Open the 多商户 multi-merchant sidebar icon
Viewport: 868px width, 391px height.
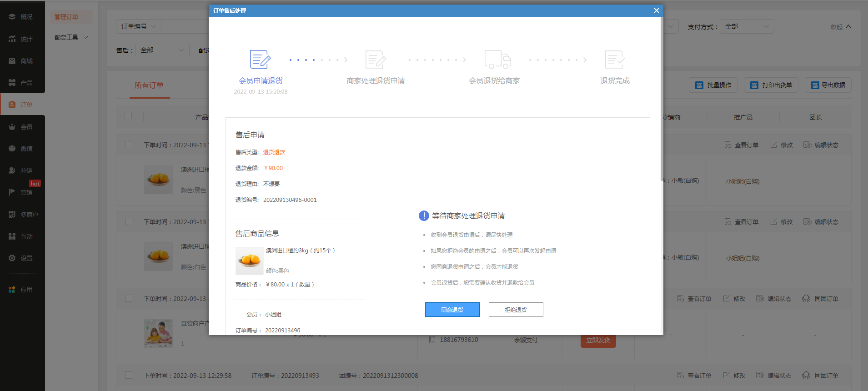click(x=12, y=215)
